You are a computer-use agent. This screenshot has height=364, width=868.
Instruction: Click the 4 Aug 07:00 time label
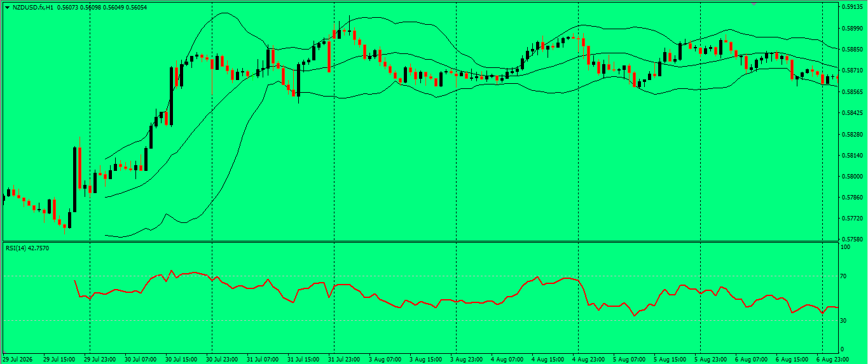506,359
